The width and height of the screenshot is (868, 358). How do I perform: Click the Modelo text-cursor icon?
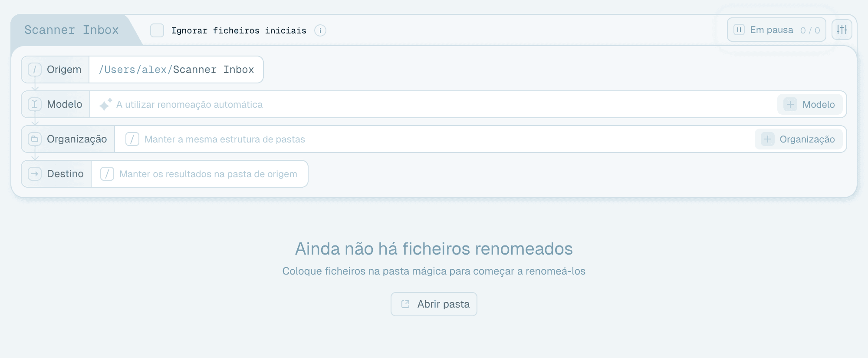[x=35, y=104]
